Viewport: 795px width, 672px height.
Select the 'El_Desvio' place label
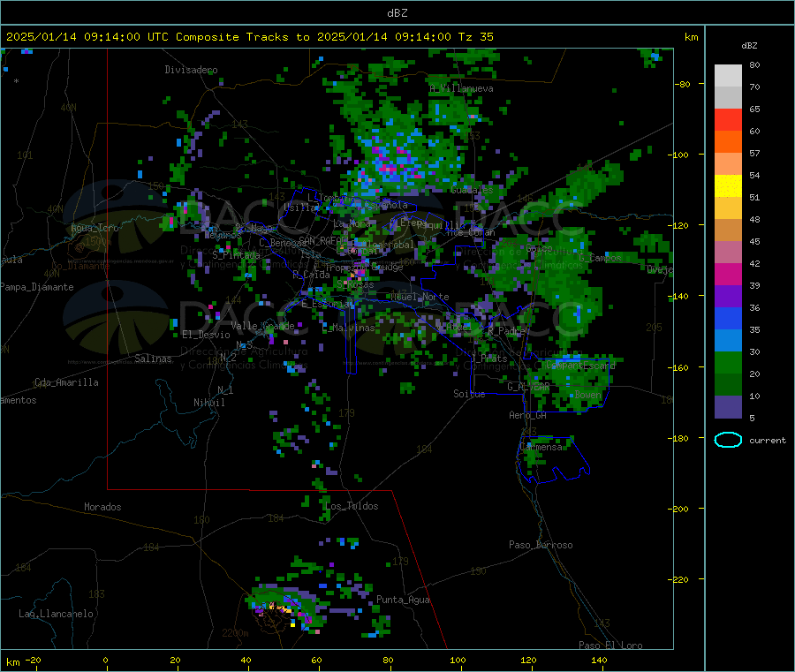(206, 335)
